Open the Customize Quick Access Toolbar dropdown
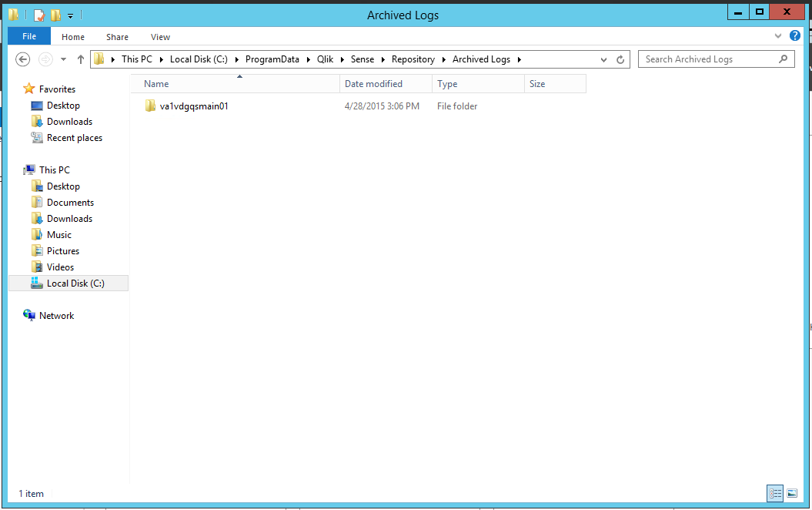Viewport: 812px width, 510px height. point(71,15)
